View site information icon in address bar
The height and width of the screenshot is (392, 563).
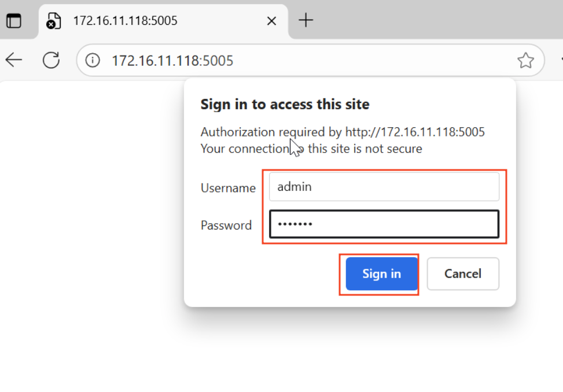coord(93,60)
